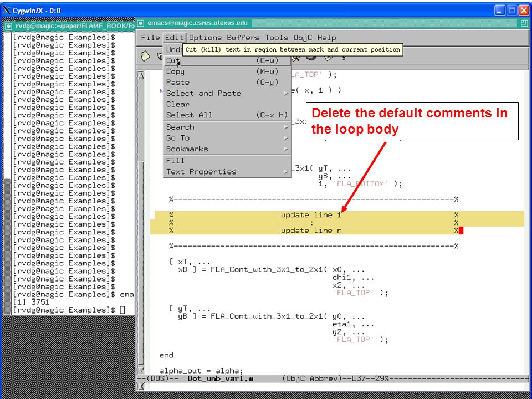
Task: Click the minibuffer scrollbar arrow icon
Action: coord(141,386)
